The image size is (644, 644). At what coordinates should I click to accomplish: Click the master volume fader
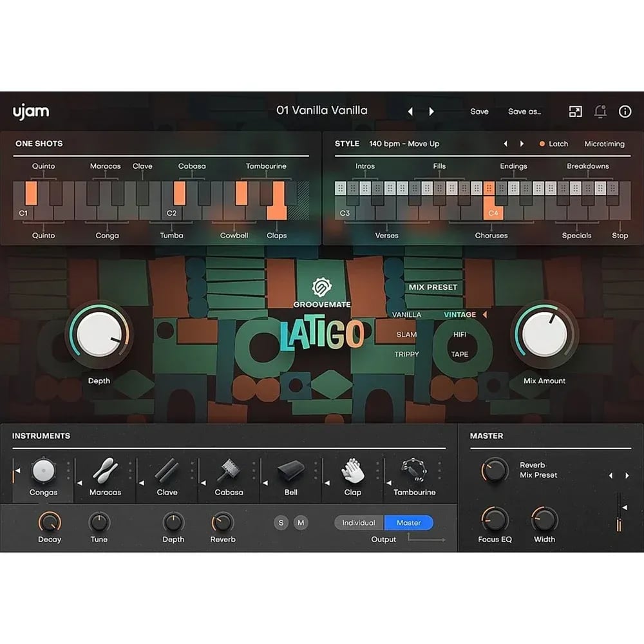(x=619, y=513)
